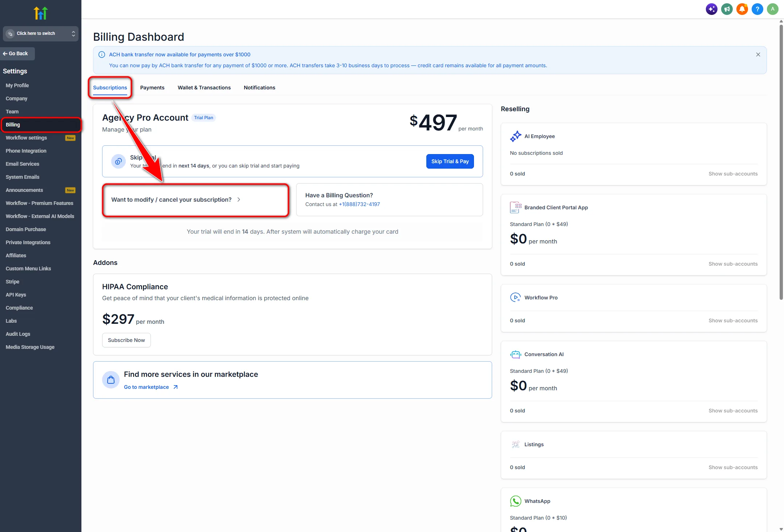The image size is (784, 532).
Task: Switch to the Subscriptions tab
Action: tap(110, 88)
